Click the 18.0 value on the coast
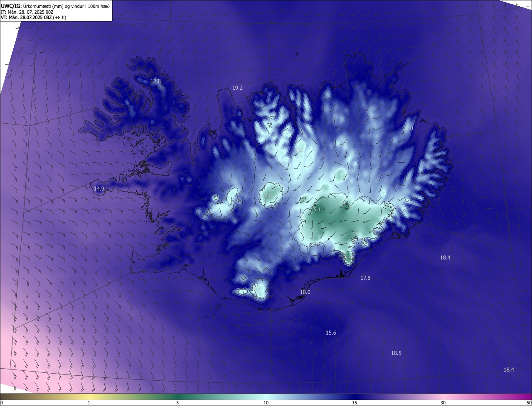 (305, 292)
